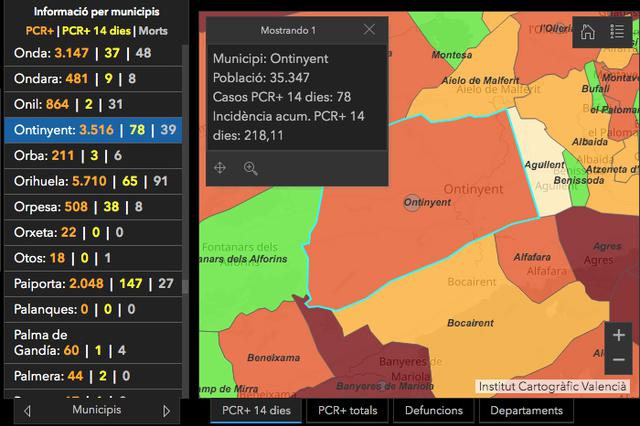The image size is (640, 426).
Task: Switch to PCR+ totals tab
Action: (x=347, y=410)
